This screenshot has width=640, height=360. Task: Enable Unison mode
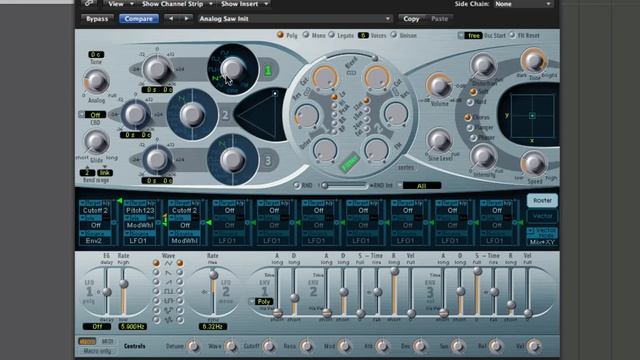coord(394,35)
